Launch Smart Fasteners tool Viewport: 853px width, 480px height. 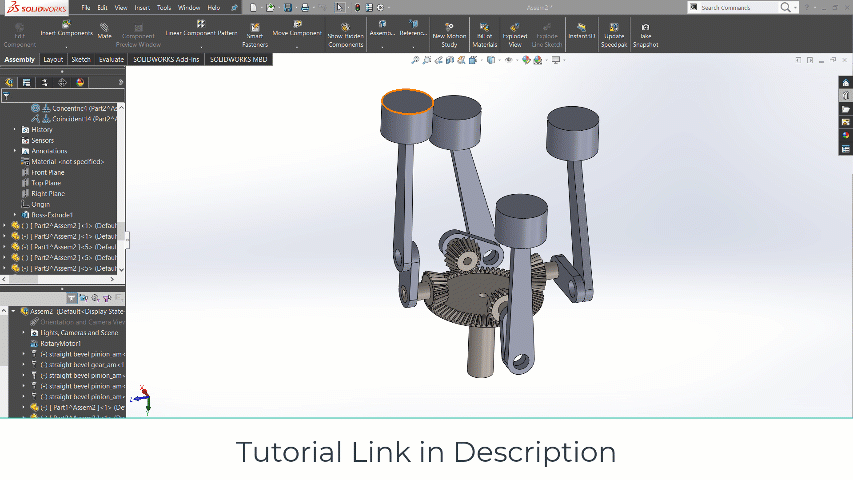[255, 35]
